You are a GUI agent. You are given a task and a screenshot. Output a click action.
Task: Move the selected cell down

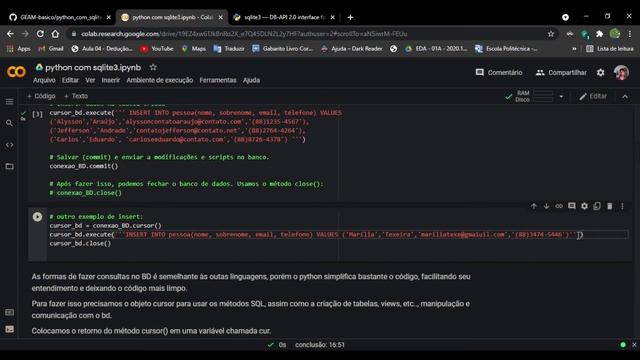(546, 206)
